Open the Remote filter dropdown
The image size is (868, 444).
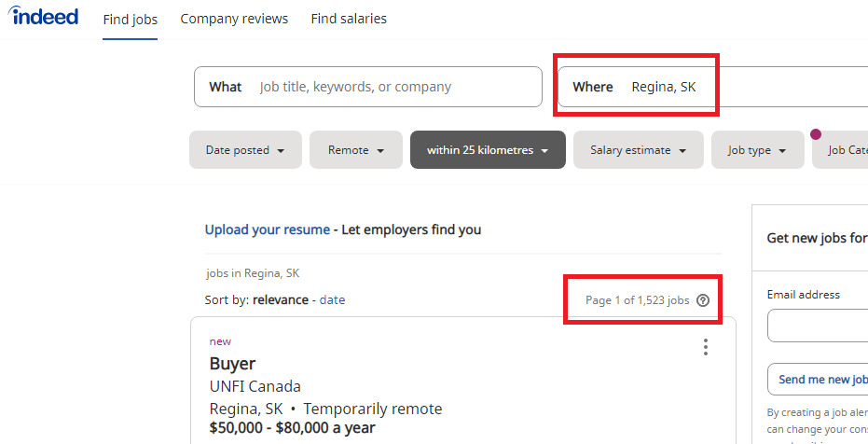[356, 150]
